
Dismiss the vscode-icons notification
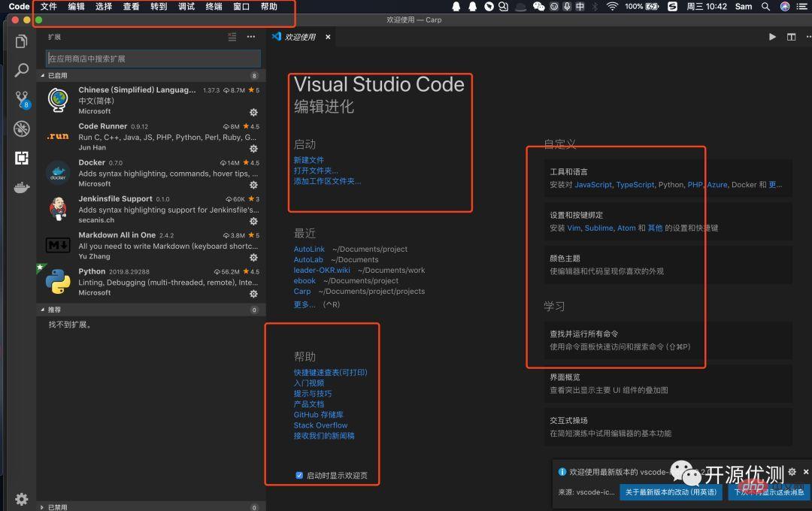[806, 472]
